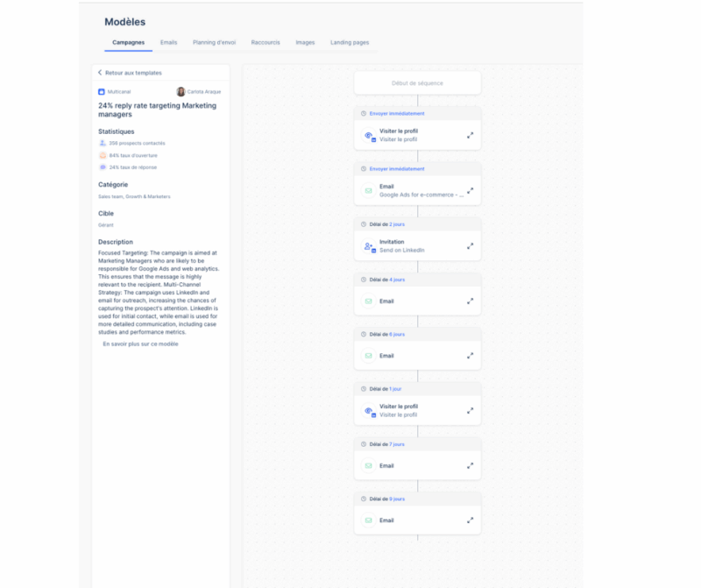This screenshot has width=701, height=588.
Task: Expand the Google Ads for e-commerce email step
Action: (471, 190)
